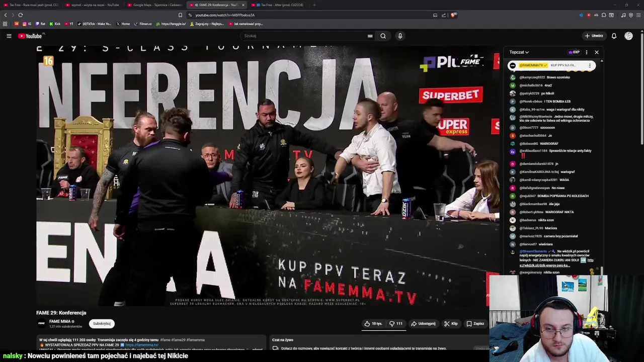
Task: Open the TikTok - Make Yo... bookmark
Action: [95, 24]
